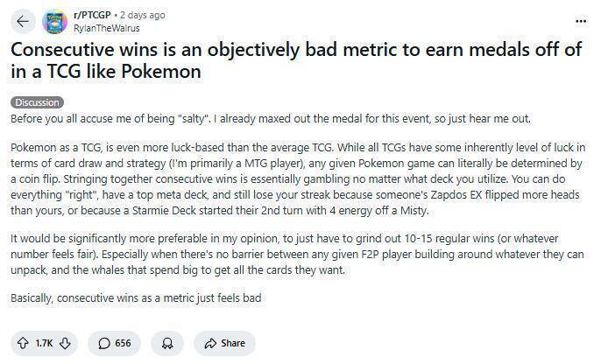Click the sentence "Basically, consecutive wins as a metric"
The width and height of the screenshot is (601, 364).
137,298
